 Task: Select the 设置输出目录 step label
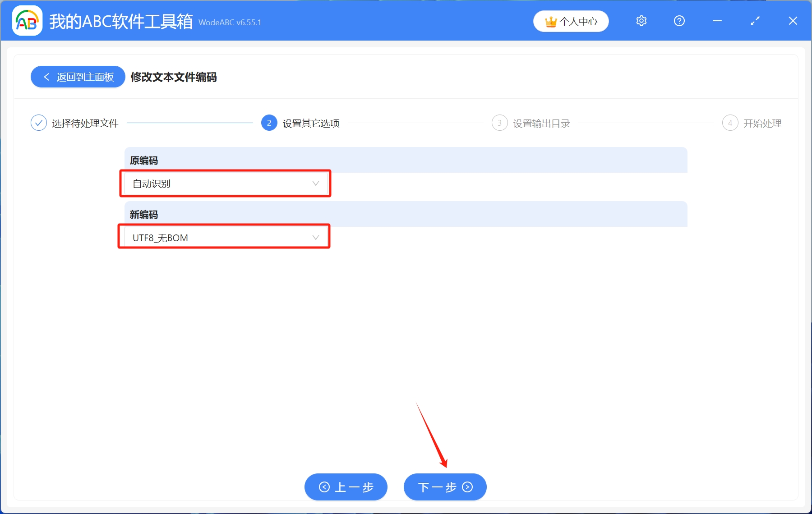541,123
